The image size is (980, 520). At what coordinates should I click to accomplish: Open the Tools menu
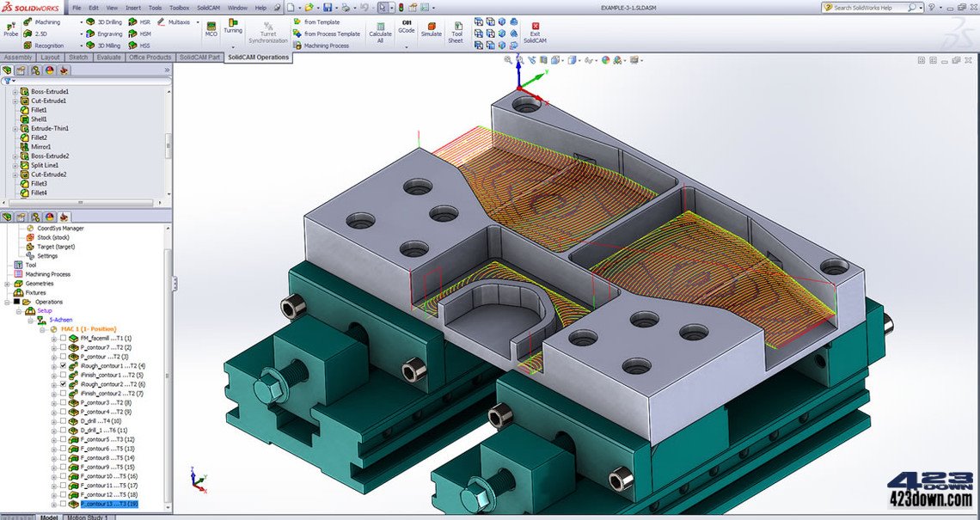(x=155, y=7)
